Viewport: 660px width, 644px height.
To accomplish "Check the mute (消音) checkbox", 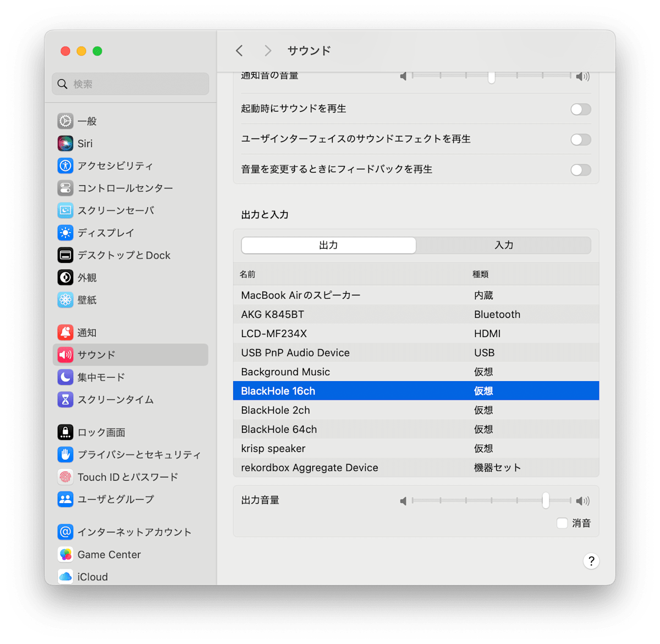I will 562,523.
